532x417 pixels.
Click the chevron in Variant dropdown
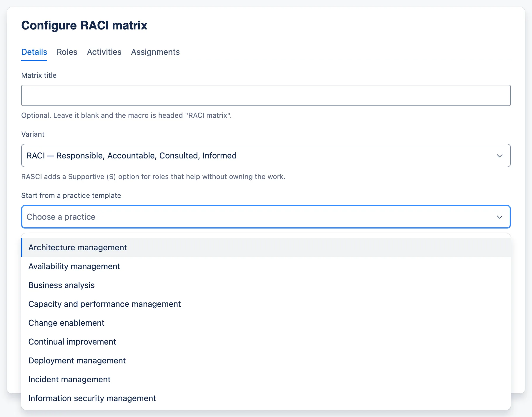pyautogui.click(x=500, y=155)
